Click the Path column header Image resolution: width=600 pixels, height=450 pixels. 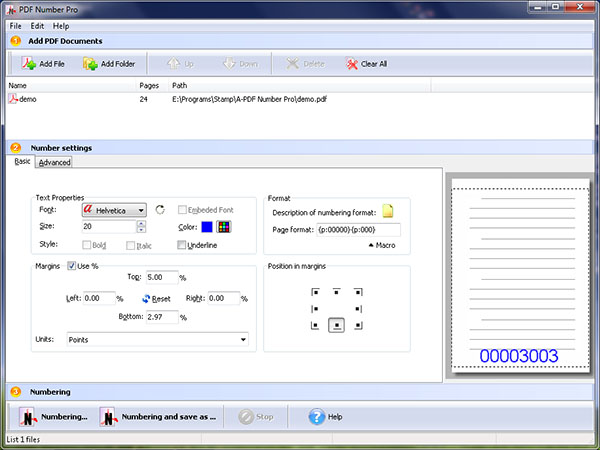300,85
